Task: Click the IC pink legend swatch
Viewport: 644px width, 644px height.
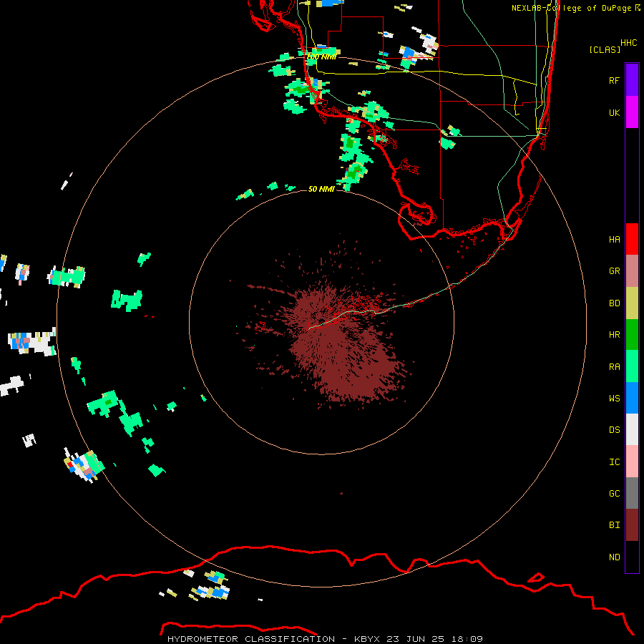Action: tap(632, 462)
